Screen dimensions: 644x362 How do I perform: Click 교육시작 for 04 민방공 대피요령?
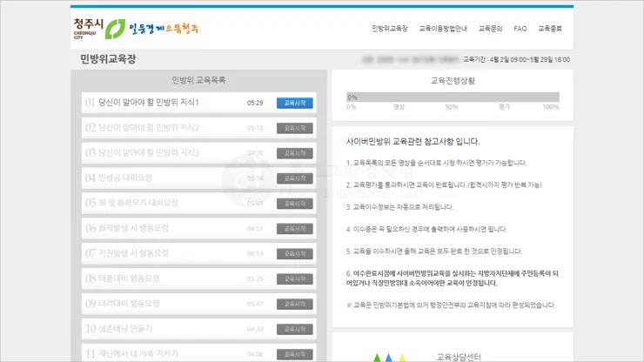(x=294, y=178)
